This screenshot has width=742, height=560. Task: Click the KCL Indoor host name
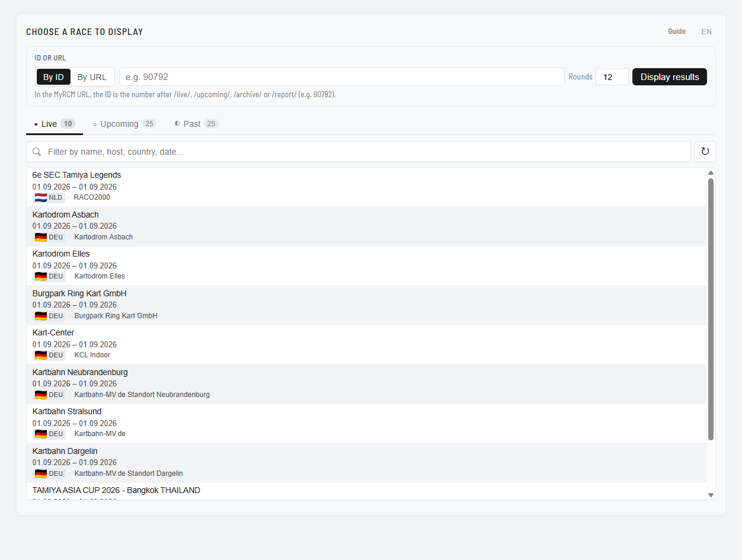(x=92, y=355)
